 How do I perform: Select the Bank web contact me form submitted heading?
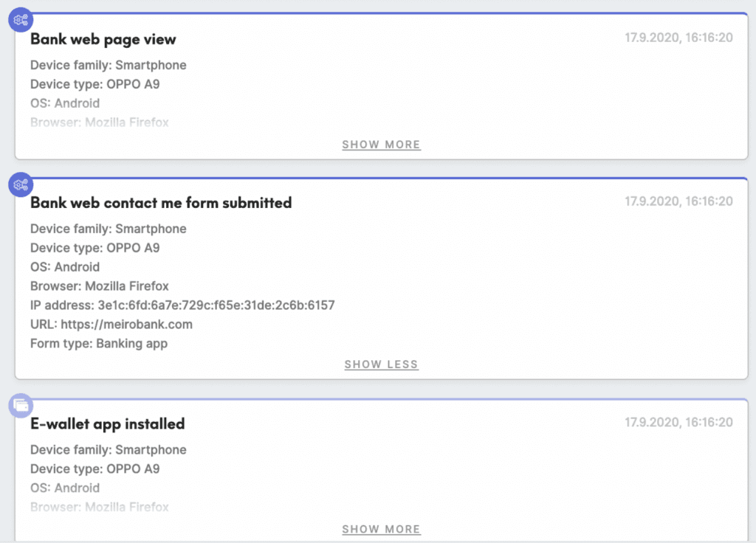click(x=161, y=202)
